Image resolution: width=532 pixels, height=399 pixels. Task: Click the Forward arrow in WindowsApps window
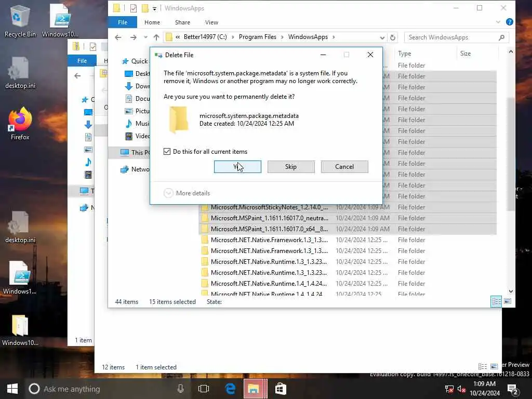coord(134,37)
